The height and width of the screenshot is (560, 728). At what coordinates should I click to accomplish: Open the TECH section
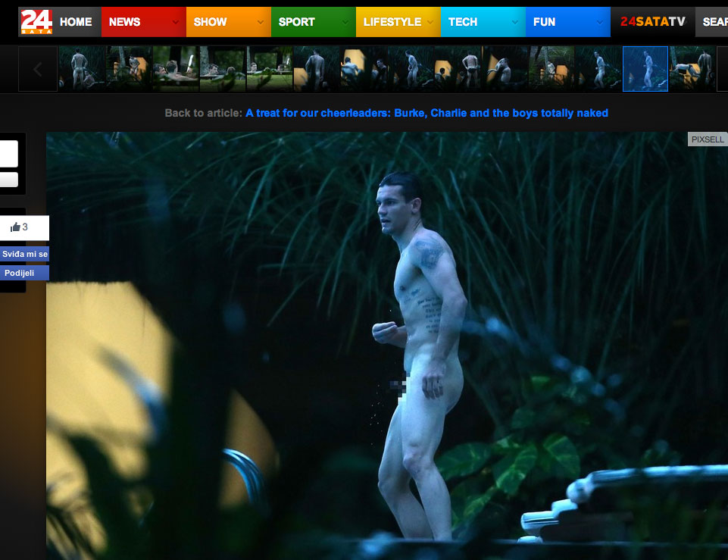462,22
